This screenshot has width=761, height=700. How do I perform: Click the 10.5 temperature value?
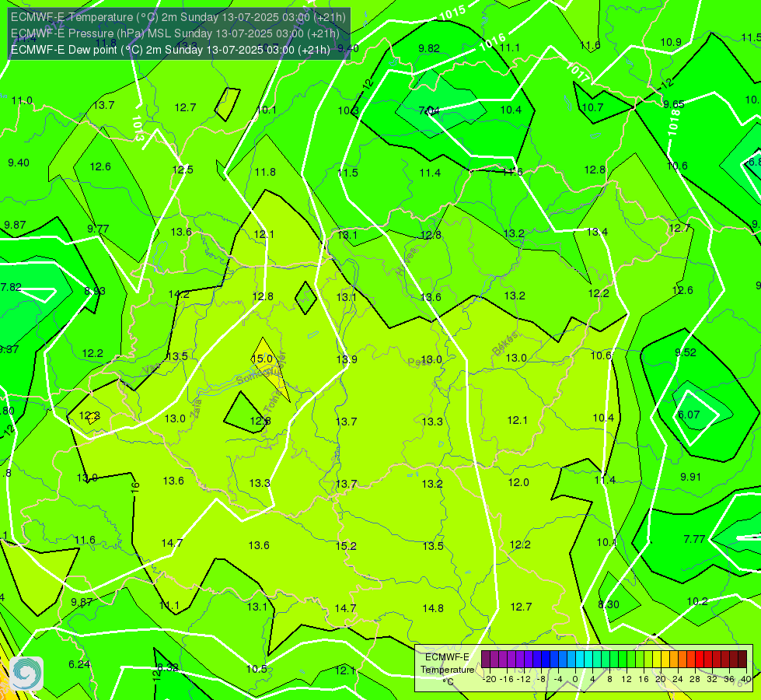pos(257,669)
